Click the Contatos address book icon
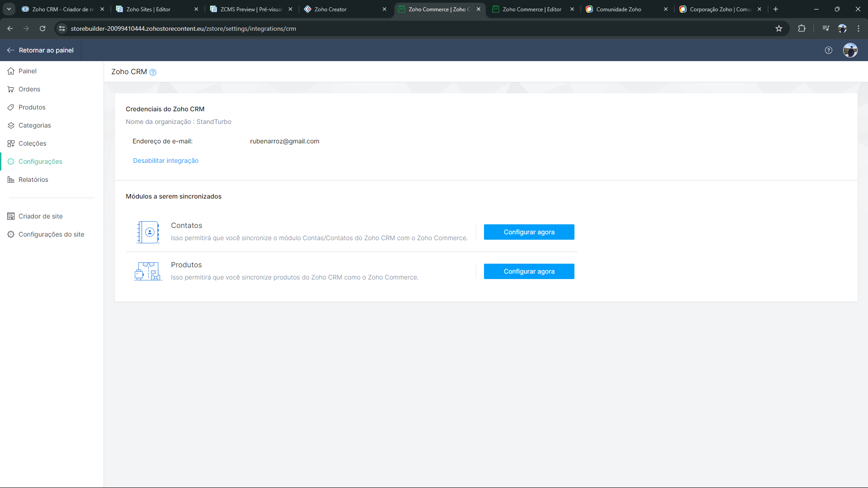This screenshot has width=868, height=488. pyautogui.click(x=148, y=232)
